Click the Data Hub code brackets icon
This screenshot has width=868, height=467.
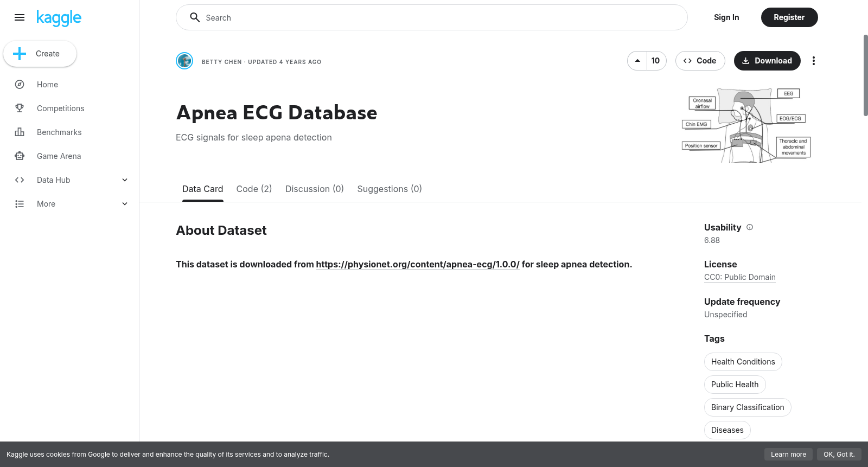point(20,180)
